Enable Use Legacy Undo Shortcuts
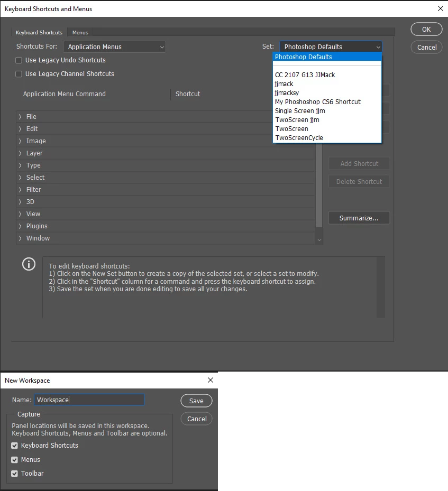Screen dimensions: 448x491 click(19, 60)
